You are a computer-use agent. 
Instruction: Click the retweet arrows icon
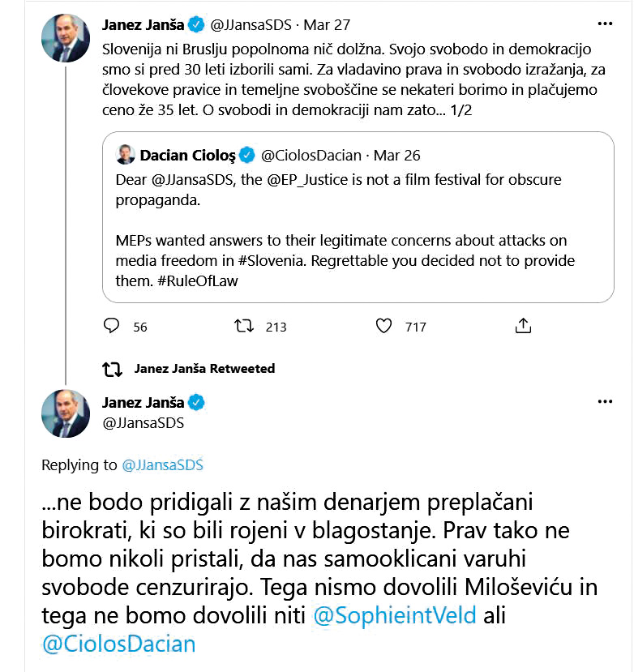243,326
